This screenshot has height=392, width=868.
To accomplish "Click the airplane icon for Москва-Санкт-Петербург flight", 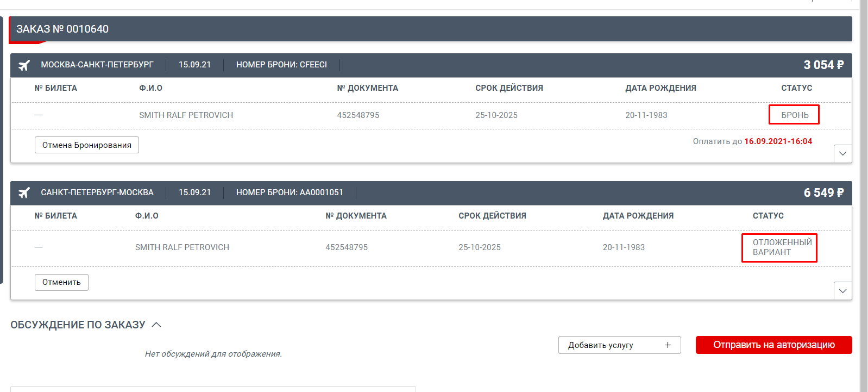I will (x=24, y=65).
